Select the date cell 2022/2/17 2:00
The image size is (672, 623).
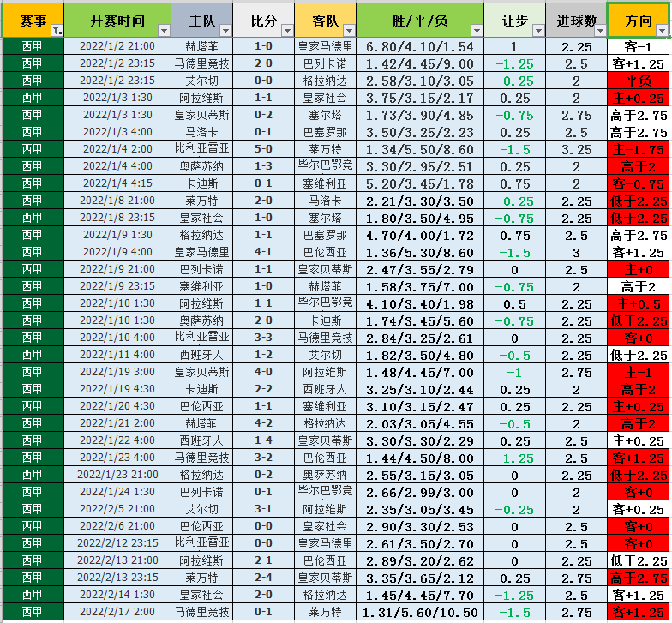coord(117,612)
